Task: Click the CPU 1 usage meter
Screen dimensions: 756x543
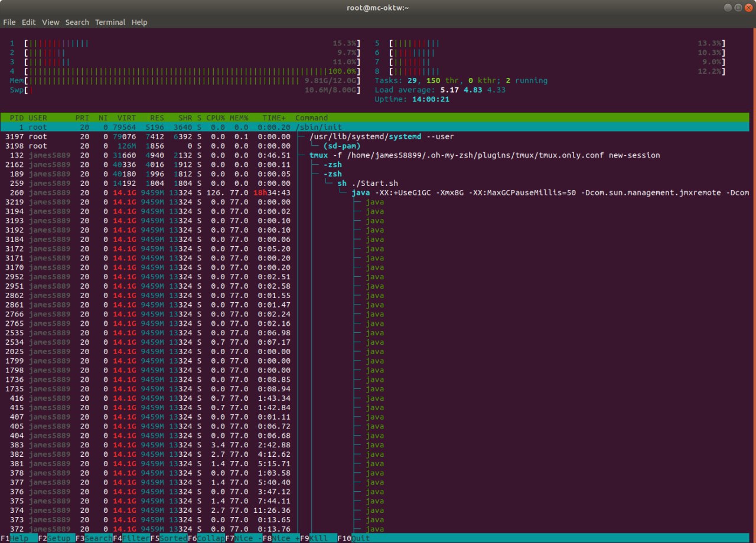Action: point(185,43)
